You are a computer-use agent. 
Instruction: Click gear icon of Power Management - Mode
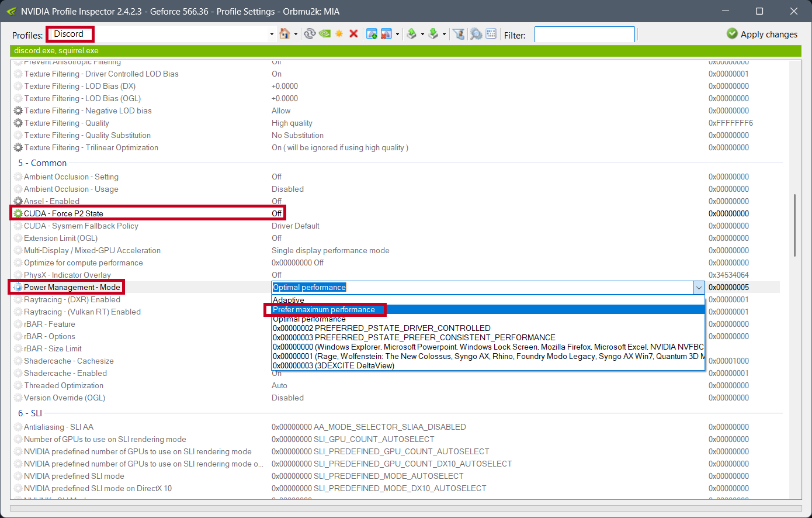coord(18,287)
